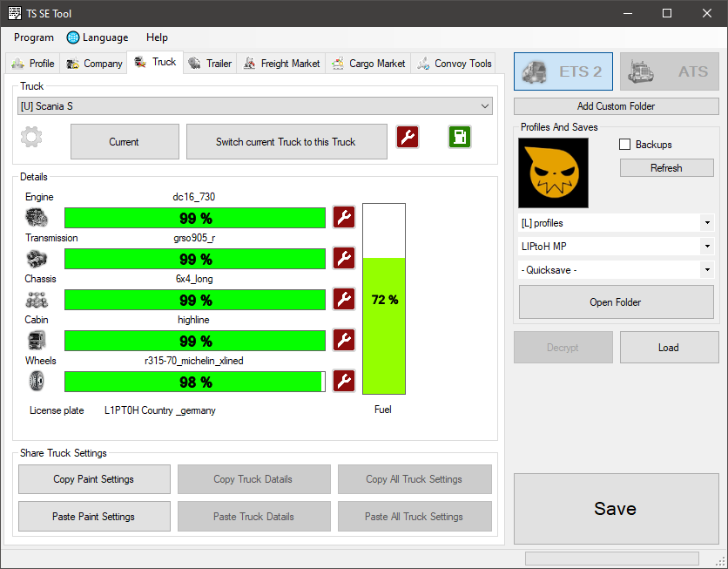Click the engine repair wrench icon
The height and width of the screenshot is (569, 728).
point(344,218)
